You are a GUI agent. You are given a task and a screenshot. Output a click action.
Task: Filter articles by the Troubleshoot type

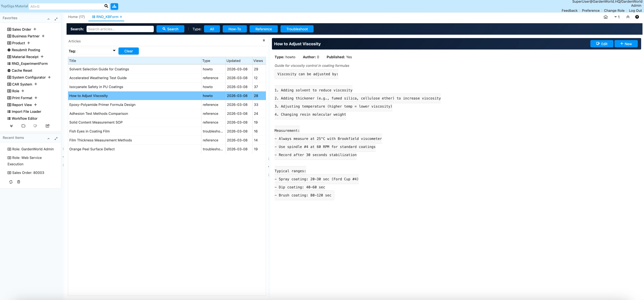(x=297, y=29)
